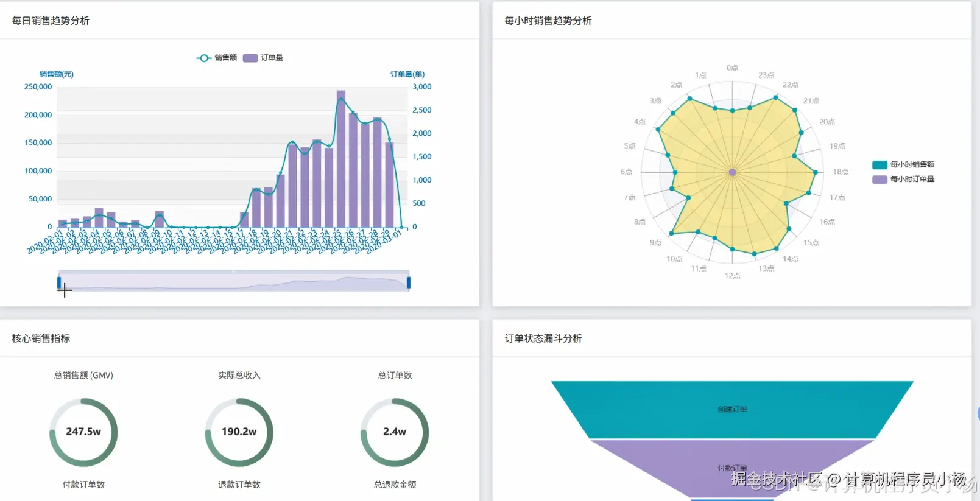980x501 pixels.
Task: Toggle the 订单量 purple legend swatch
Action: (x=250, y=58)
